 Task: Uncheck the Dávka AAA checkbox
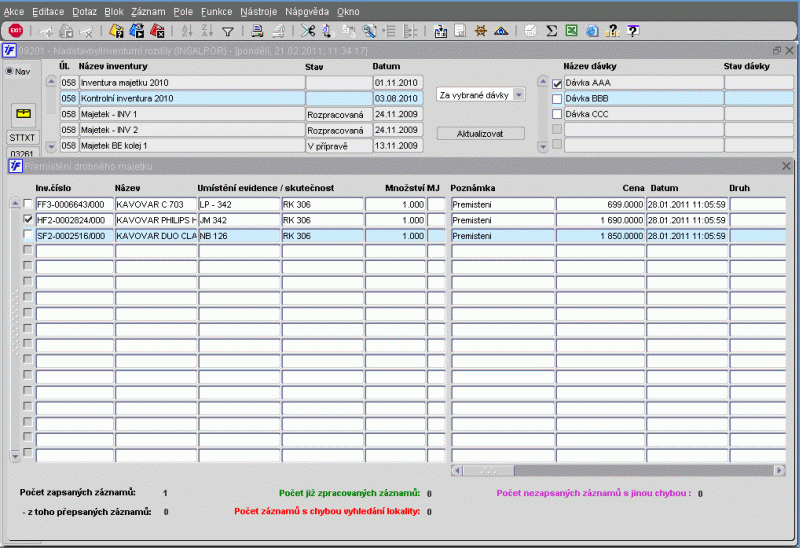[x=557, y=84]
